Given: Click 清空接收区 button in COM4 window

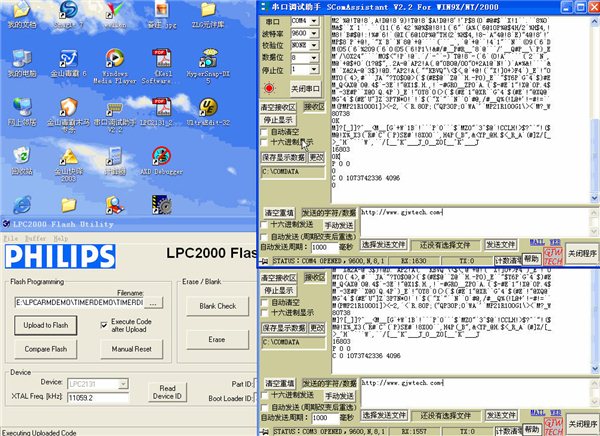Looking at the screenshot, I should [x=278, y=107].
